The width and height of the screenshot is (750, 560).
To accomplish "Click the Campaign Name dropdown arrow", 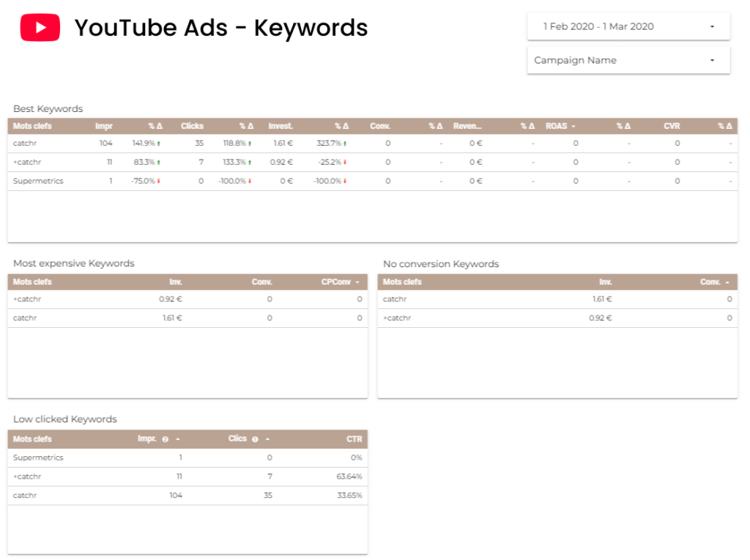I will pos(712,60).
